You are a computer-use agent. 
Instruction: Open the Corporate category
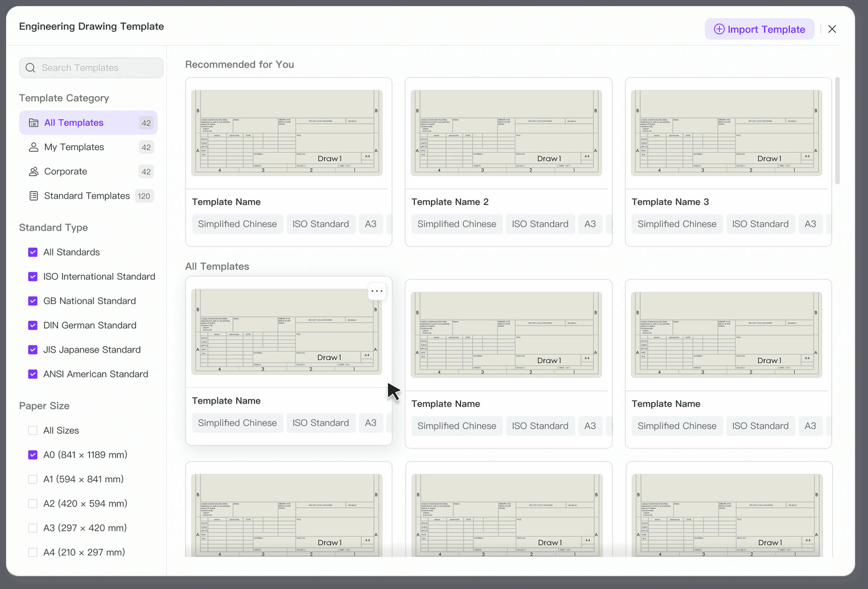click(x=88, y=171)
